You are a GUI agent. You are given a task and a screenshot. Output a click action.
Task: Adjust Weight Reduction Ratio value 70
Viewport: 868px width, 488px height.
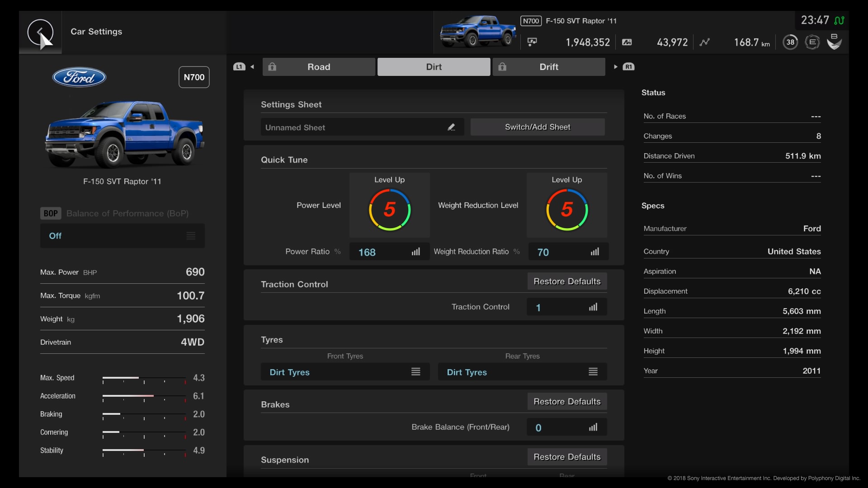(568, 252)
